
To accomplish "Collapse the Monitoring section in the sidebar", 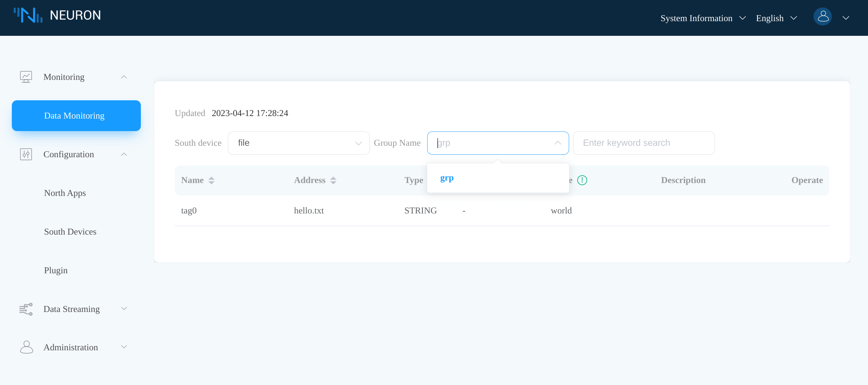I will tap(124, 77).
